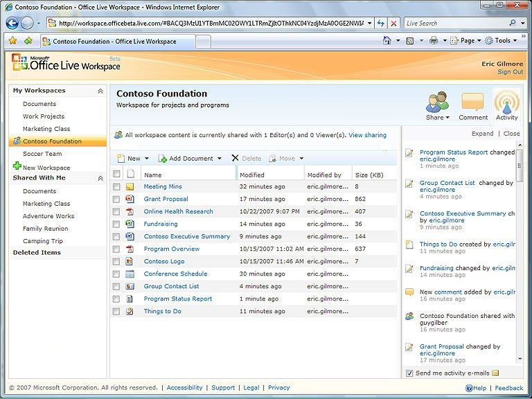This screenshot has width=532, height=399.
Task: Open the Comment speech bubble icon
Action: [472, 102]
